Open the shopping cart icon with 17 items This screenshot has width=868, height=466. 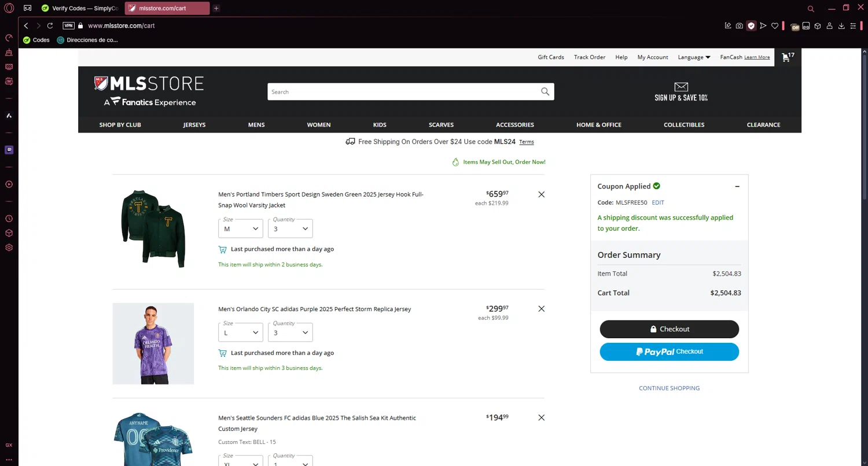788,57
